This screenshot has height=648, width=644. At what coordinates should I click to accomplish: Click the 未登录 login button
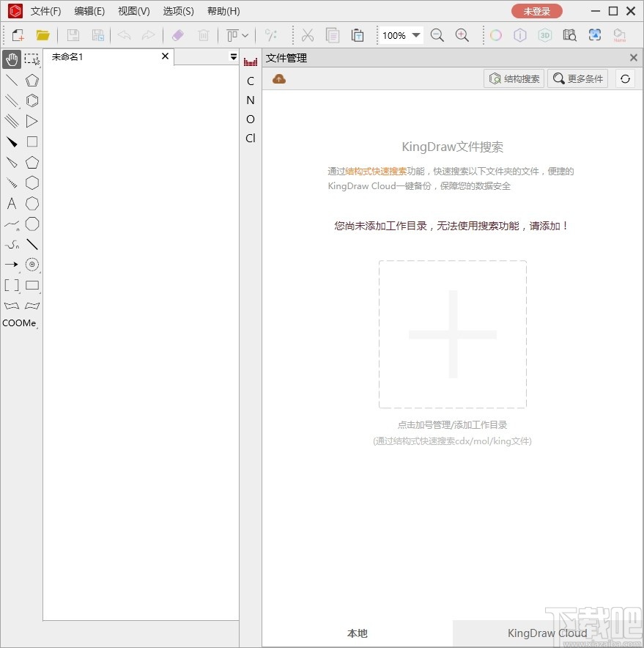[538, 11]
